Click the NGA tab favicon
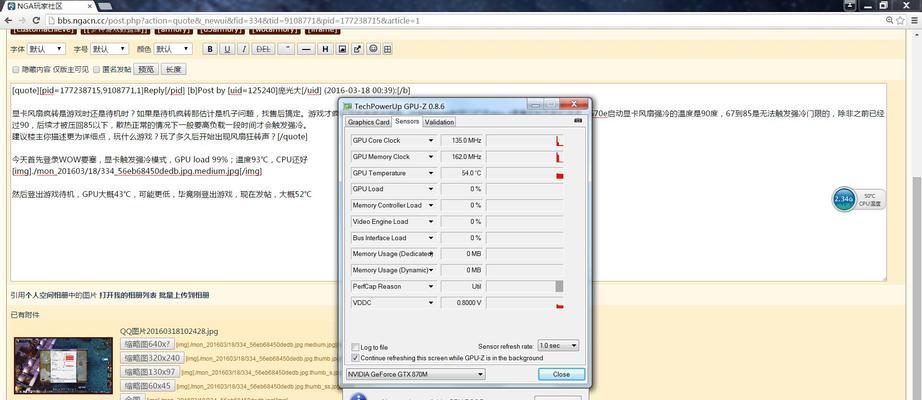Image resolution: width=922 pixels, height=400 pixels. [x=11, y=6]
